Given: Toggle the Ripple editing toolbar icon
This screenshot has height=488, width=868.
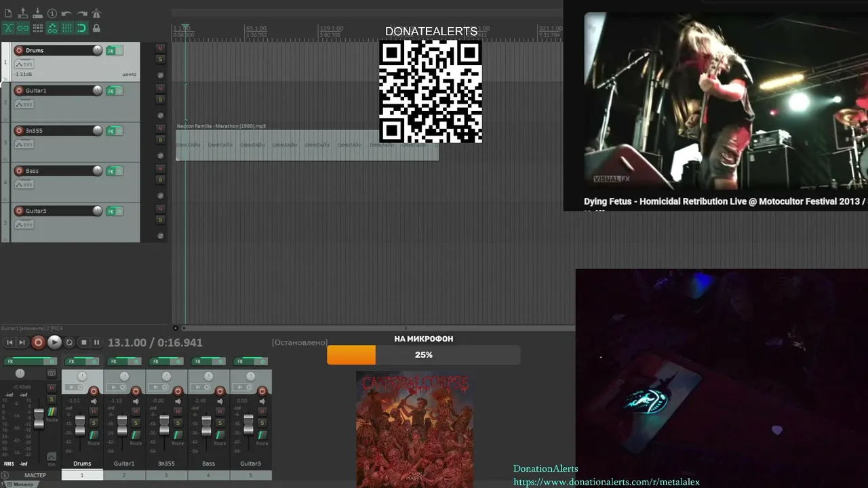Looking at the screenshot, I should tap(37, 28).
